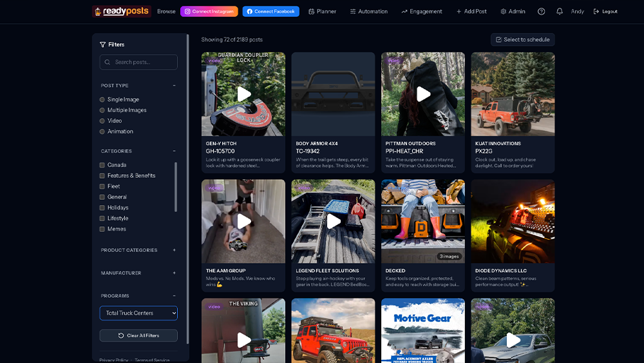Expand the Manufacturer section
Viewport: 644px width, 363px height.
(174, 273)
